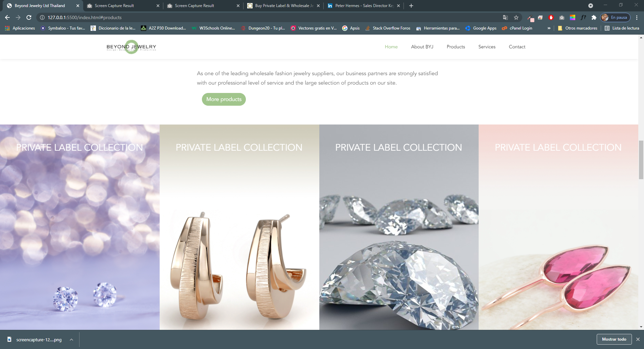This screenshot has width=644, height=349.
Task: Open the global media controls
Action: coord(591,6)
